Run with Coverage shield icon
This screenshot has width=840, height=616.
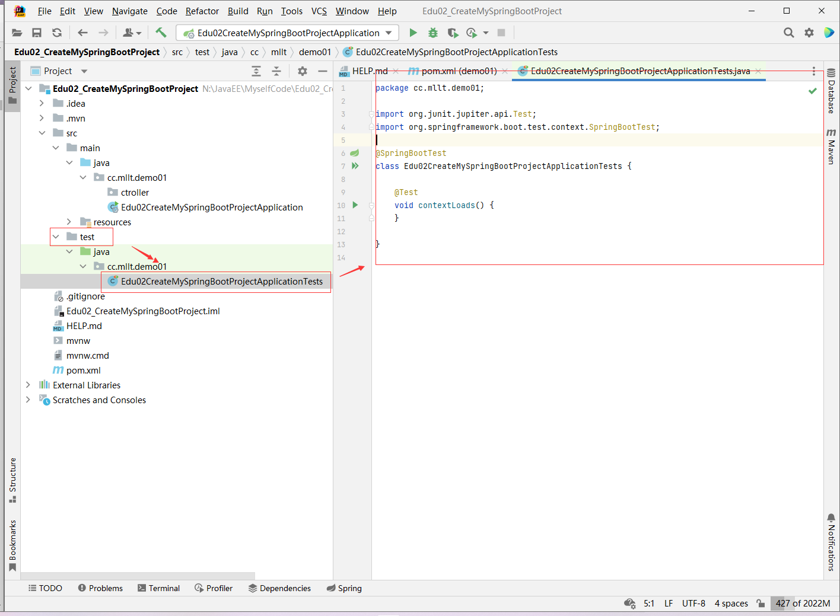pos(453,33)
